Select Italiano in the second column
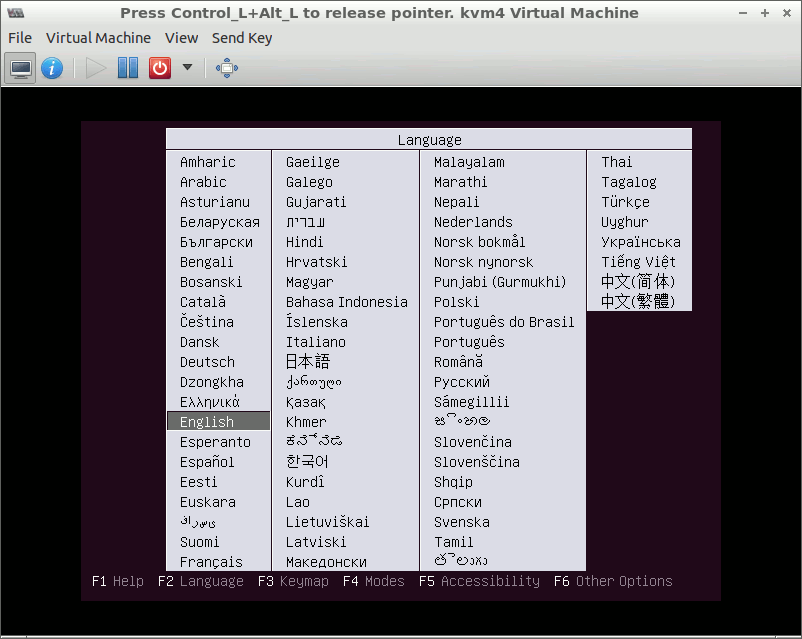 315,342
